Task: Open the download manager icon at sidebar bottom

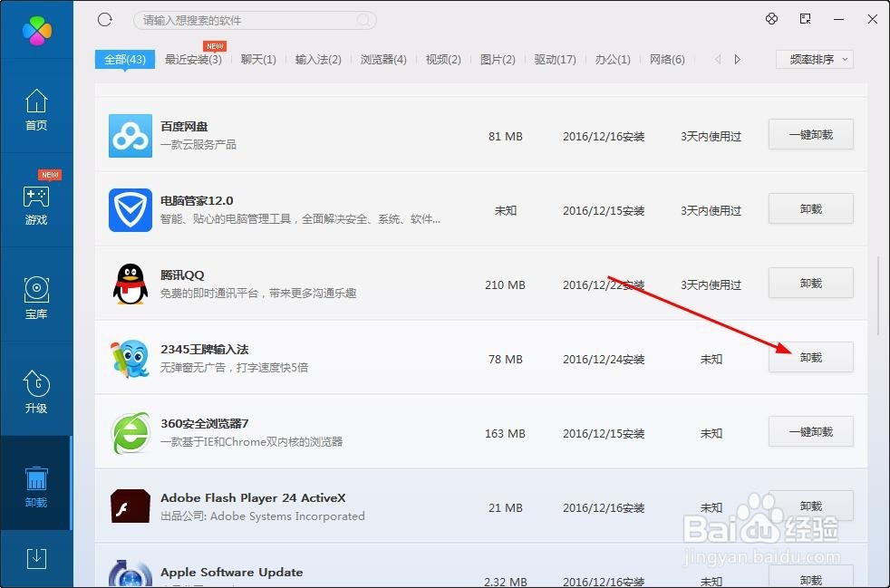Action: [x=36, y=559]
